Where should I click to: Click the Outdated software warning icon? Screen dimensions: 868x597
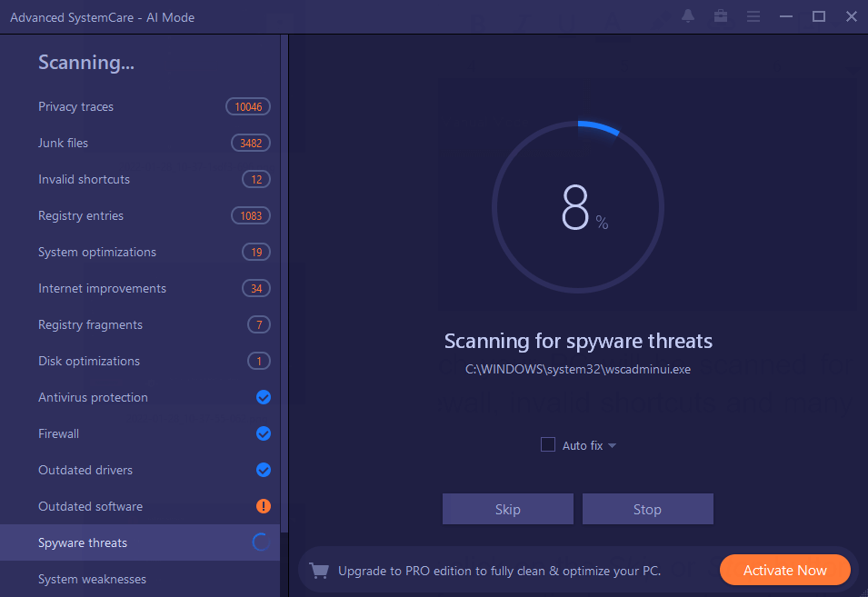click(x=264, y=506)
